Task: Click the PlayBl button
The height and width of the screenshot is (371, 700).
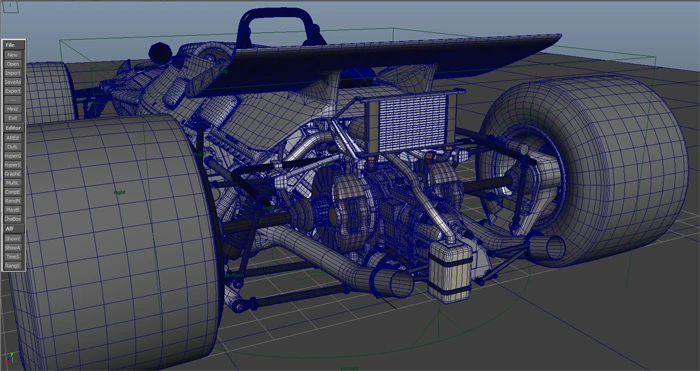Action: coord(12,209)
